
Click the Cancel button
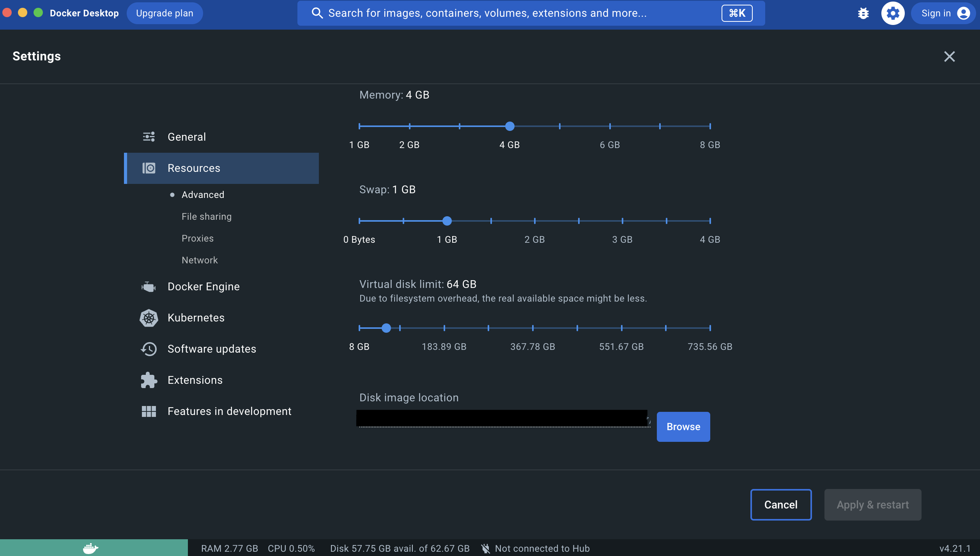(x=781, y=505)
